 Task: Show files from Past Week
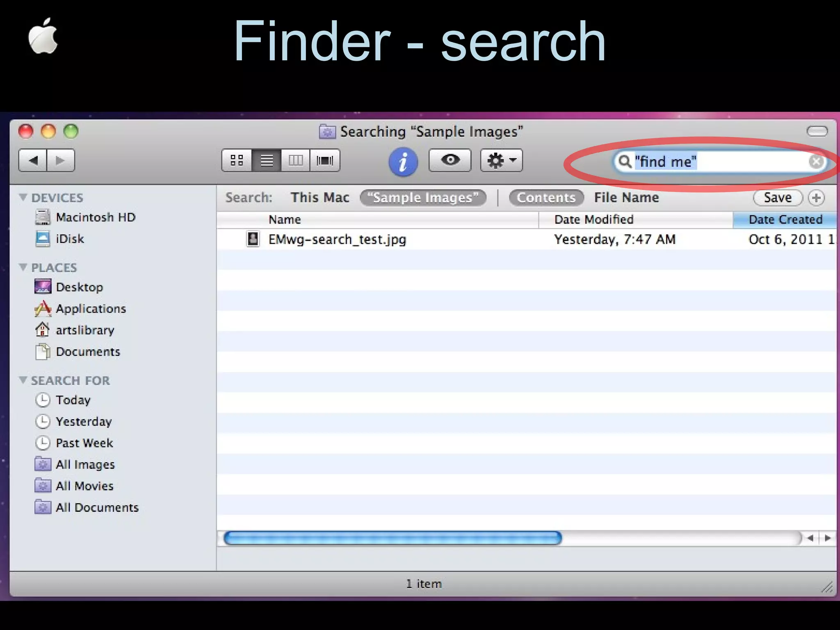click(x=74, y=443)
